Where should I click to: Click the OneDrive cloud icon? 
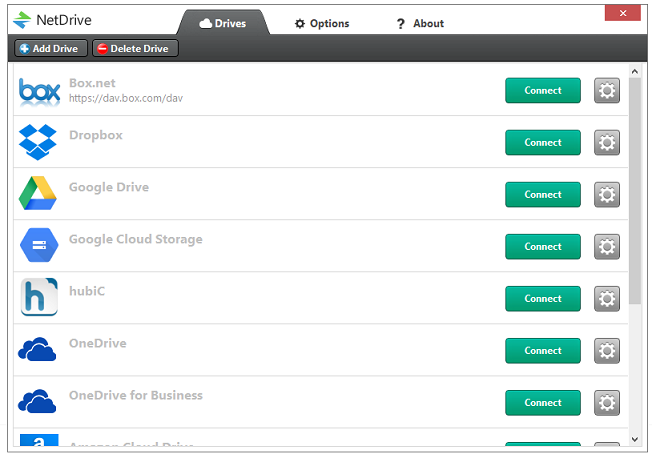(39, 350)
